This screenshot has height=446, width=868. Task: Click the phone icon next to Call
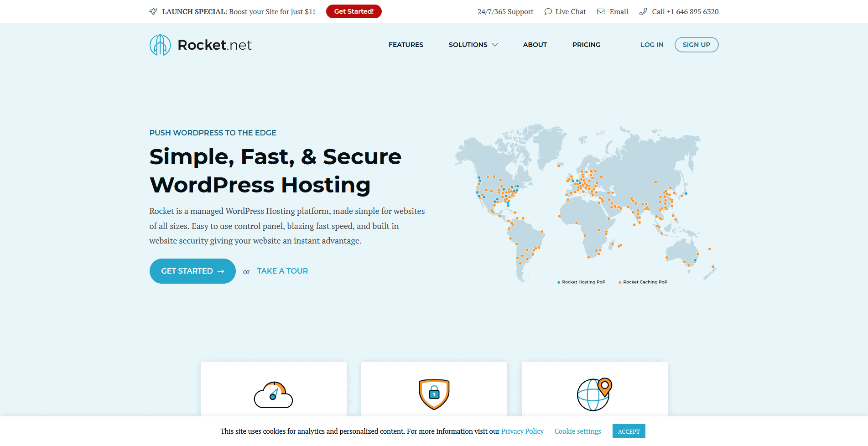(x=643, y=11)
